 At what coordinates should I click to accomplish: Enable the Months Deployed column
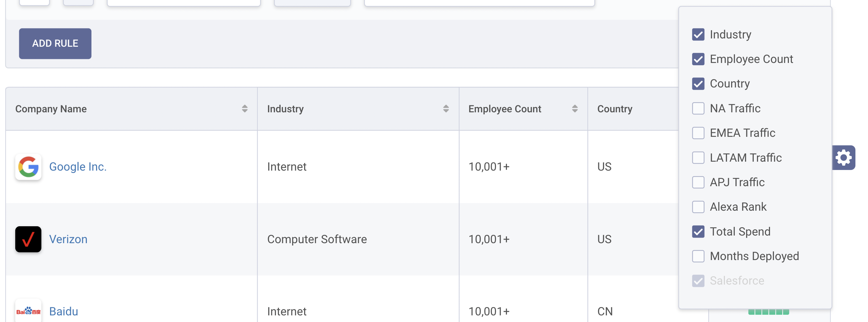coord(698,256)
